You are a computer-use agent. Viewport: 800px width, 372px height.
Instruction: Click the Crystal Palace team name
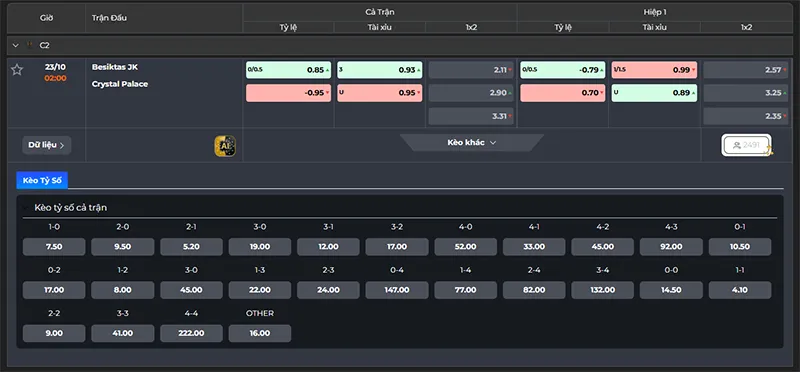point(120,84)
